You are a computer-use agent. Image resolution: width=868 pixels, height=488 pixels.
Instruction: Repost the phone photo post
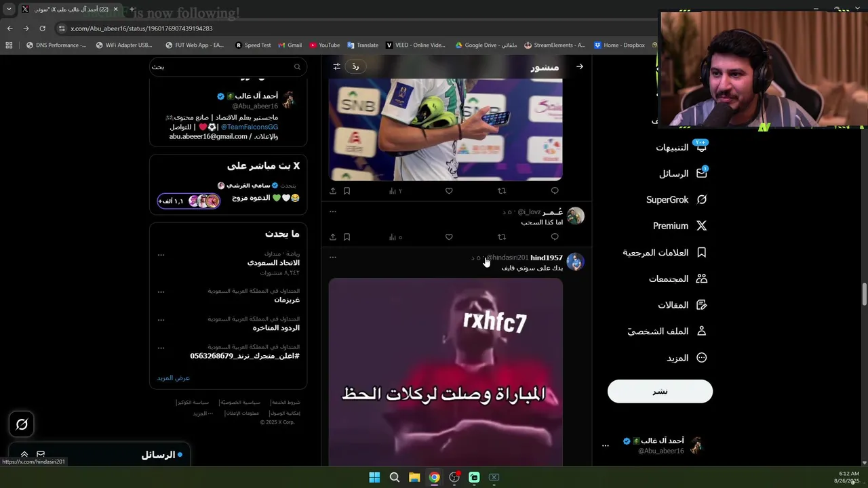coord(502,191)
